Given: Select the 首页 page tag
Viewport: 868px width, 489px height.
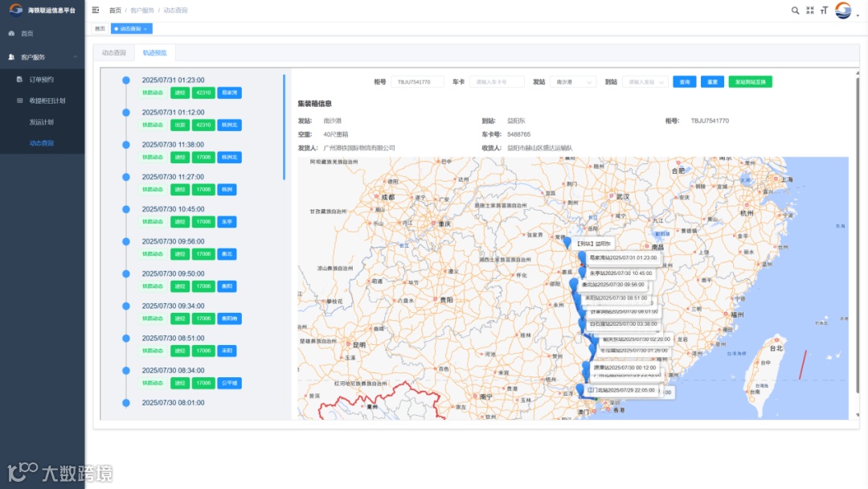Looking at the screenshot, I should click(100, 29).
